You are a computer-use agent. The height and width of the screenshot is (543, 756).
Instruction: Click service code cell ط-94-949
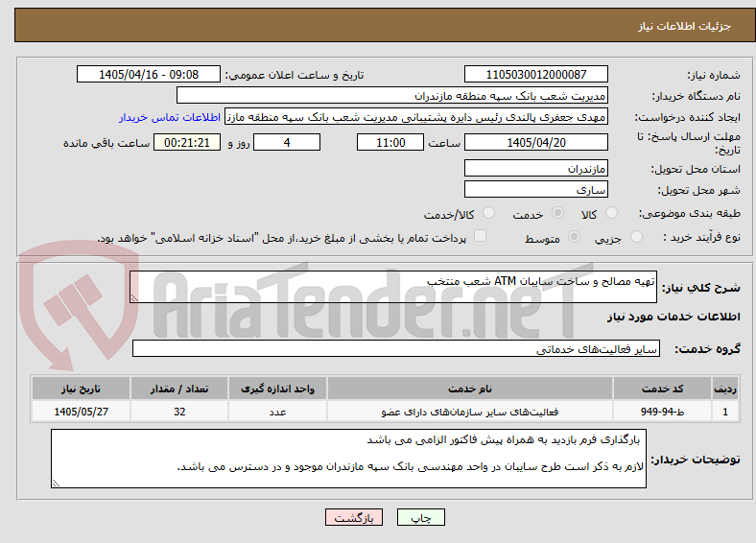pyautogui.click(x=663, y=412)
